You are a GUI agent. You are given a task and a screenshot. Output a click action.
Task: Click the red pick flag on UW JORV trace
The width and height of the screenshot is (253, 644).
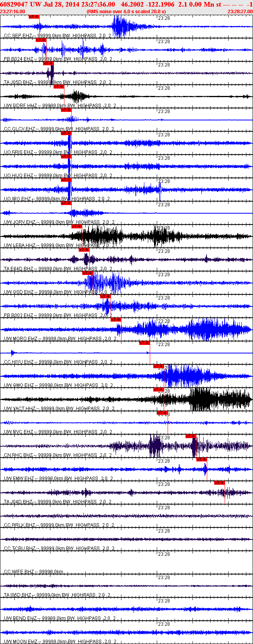pos(66,203)
